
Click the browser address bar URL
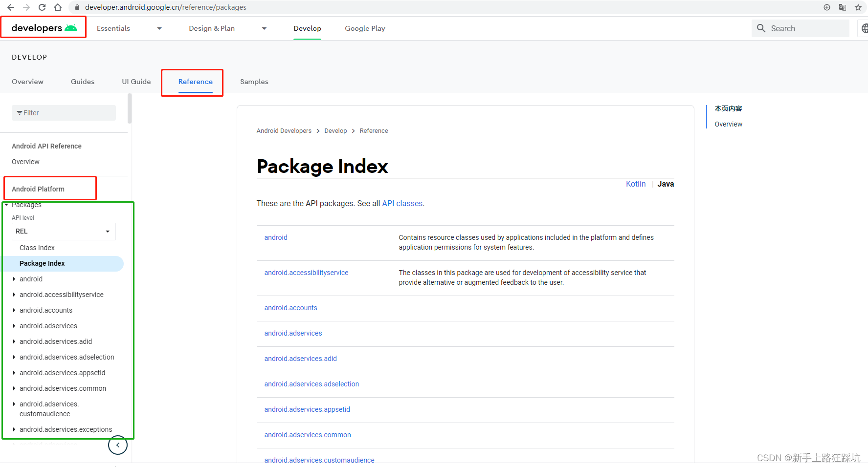(165, 7)
